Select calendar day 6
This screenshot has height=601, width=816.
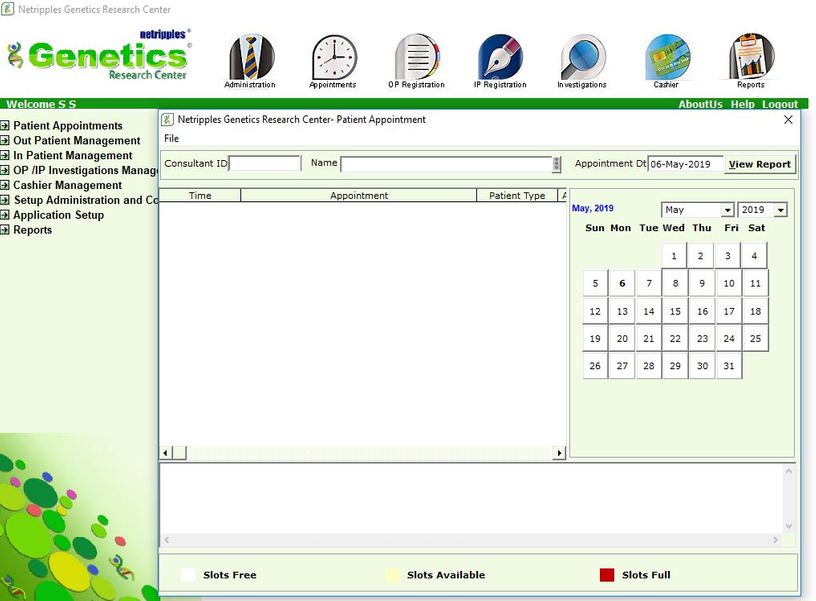(622, 284)
